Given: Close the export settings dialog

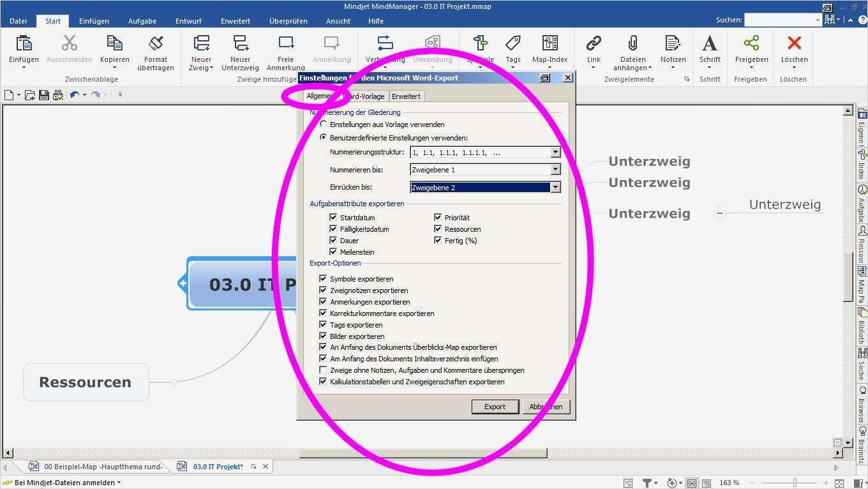Looking at the screenshot, I should click(567, 78).
